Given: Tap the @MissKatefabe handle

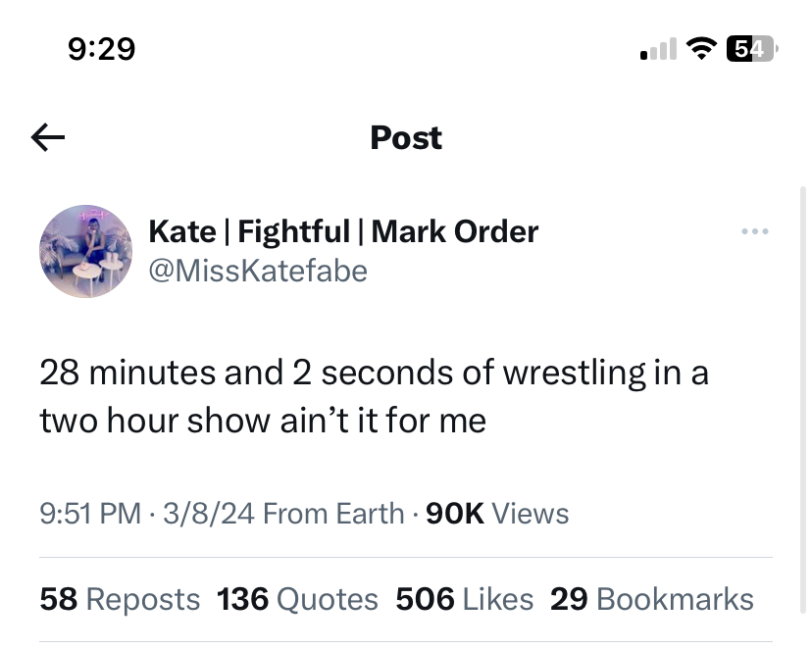Looking at the screenshot, I should click(x=258, y=270).
